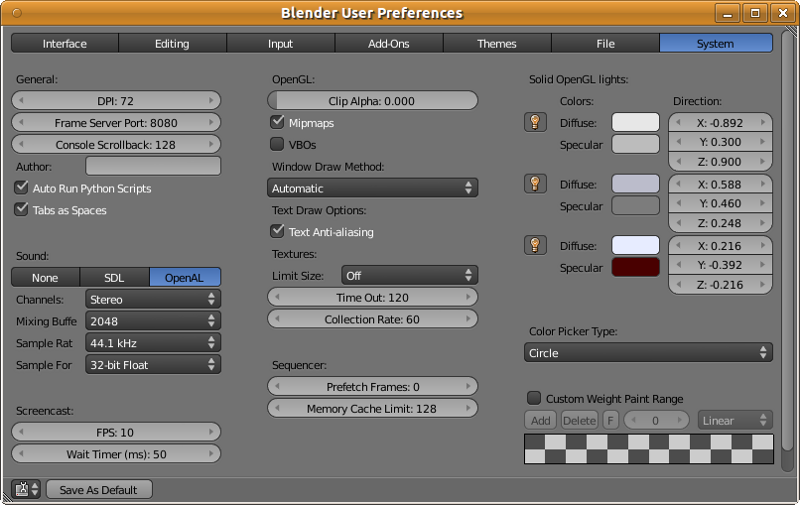Increase third light Z direction -0.216
Screen dimensions: 800x505
pos(763,284)
